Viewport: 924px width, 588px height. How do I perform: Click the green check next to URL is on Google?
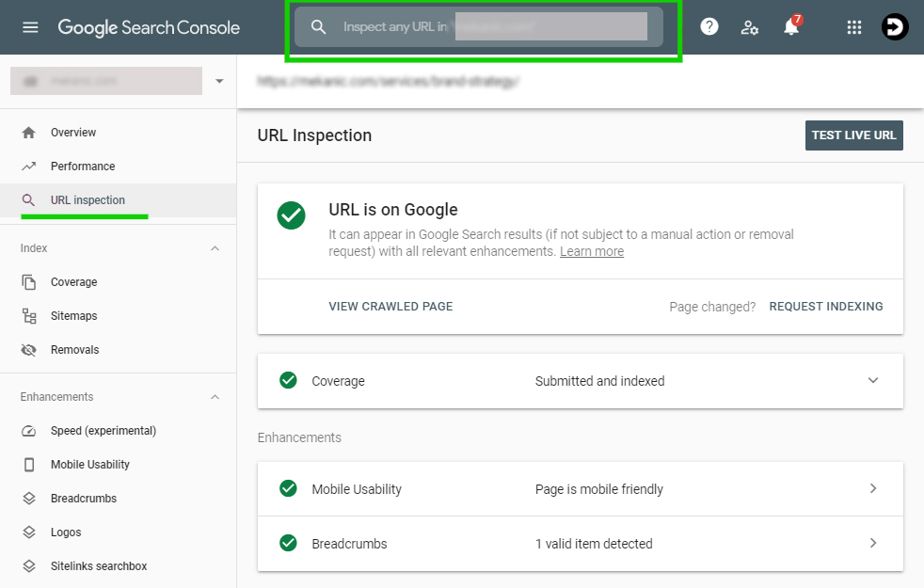[x=291, y=215]
